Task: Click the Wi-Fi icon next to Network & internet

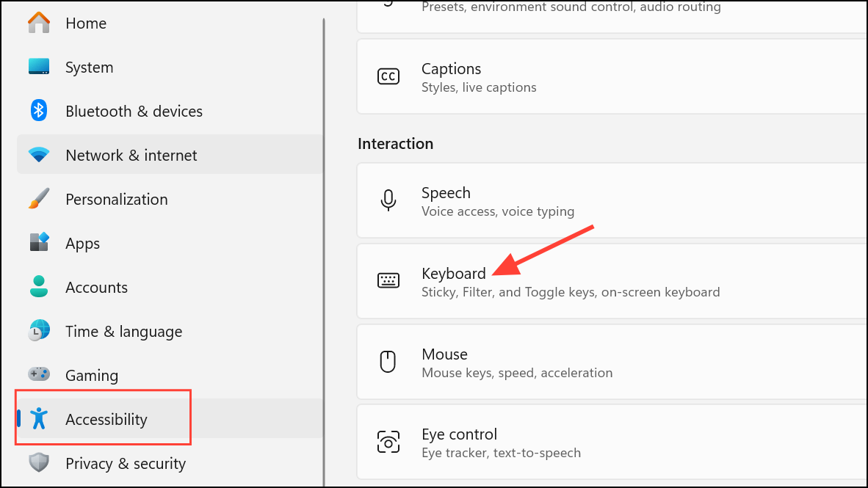Action: [x=38, y=155]
